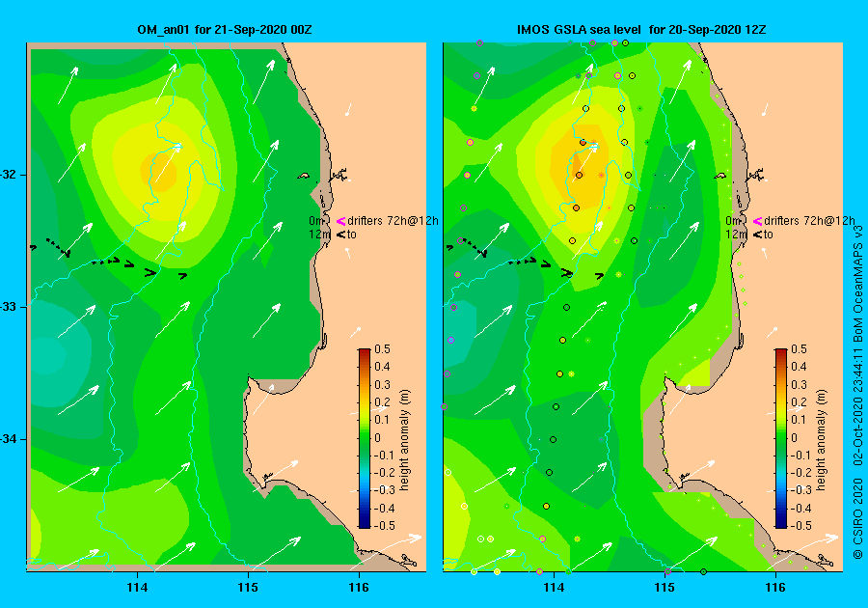Viewport: 868px width, 608px height.
Task: Click longitude label '114' under the right map
Action: pyautogui.click(x=554, y=588)
